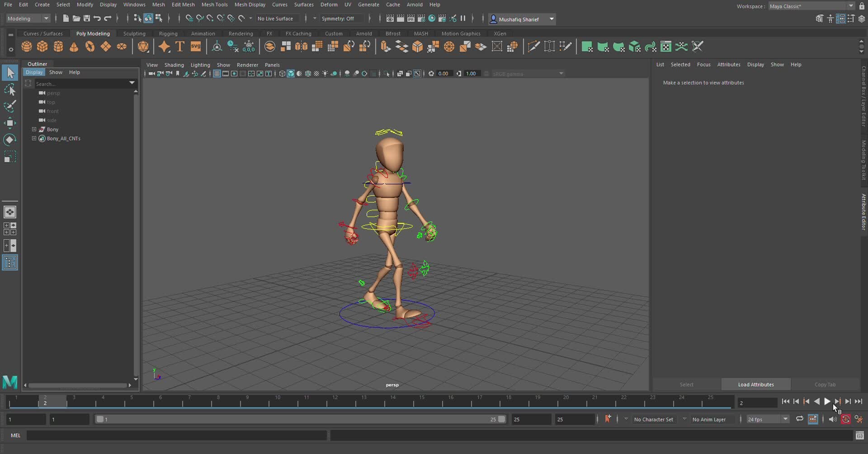Select the Paint Selection tool
This screenshot has width=868, height=454.
9,106
